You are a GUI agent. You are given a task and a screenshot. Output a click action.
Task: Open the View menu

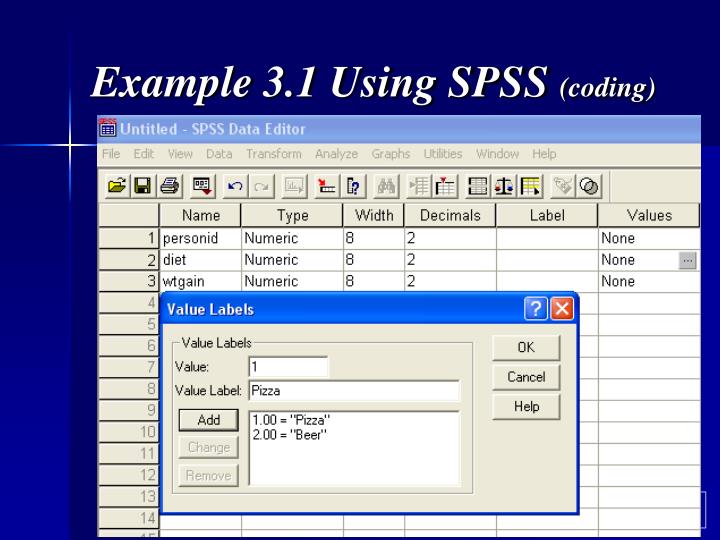tap(180, 154)
